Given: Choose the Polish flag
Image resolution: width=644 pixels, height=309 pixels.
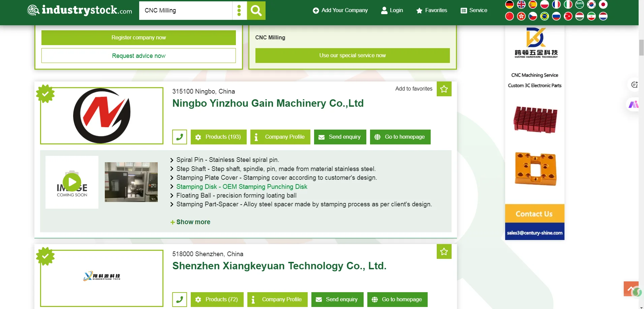Looking at the screenshot, I should pyautogui.click(x=545, y=4).
